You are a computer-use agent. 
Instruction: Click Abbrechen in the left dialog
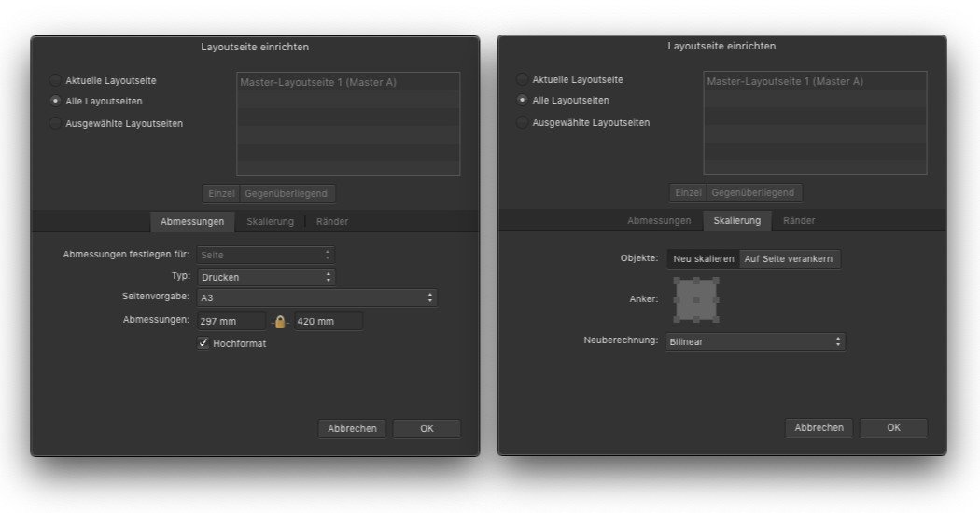[x=353, y=429]
